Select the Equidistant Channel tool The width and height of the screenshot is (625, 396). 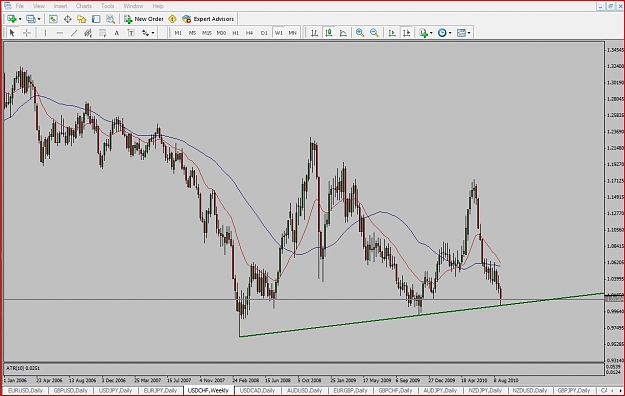[88, 33]
